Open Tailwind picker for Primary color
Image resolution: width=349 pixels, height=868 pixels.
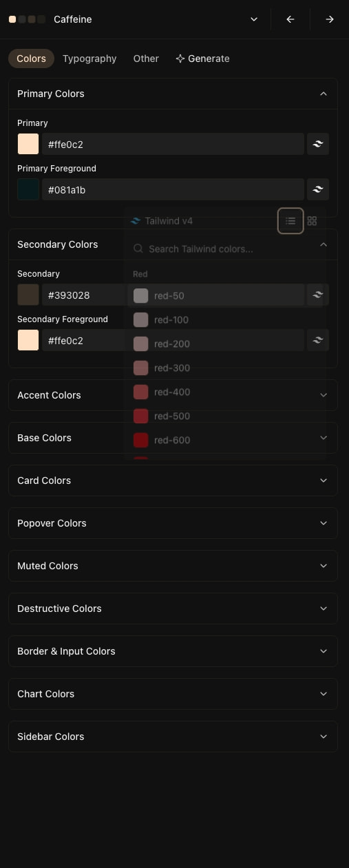click(317, 144)
